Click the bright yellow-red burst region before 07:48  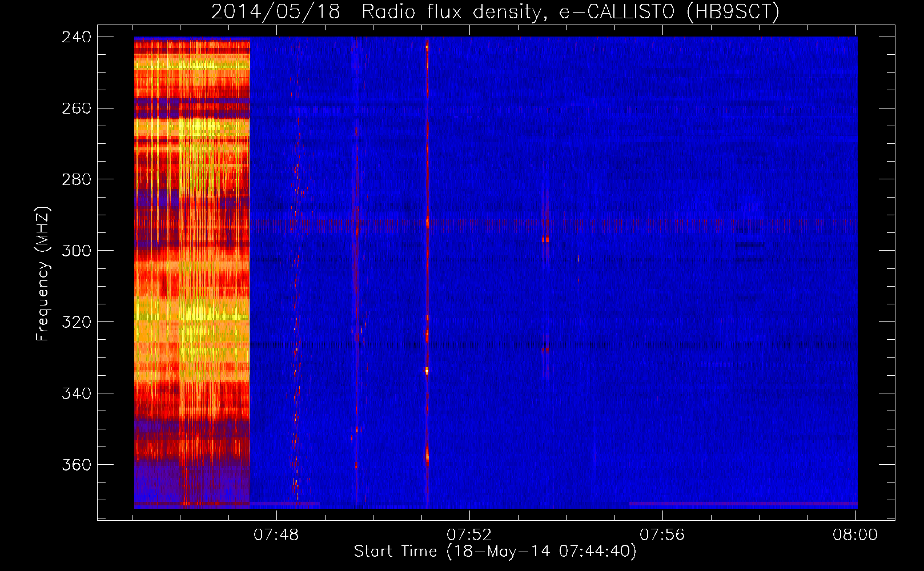click(192, 272)
